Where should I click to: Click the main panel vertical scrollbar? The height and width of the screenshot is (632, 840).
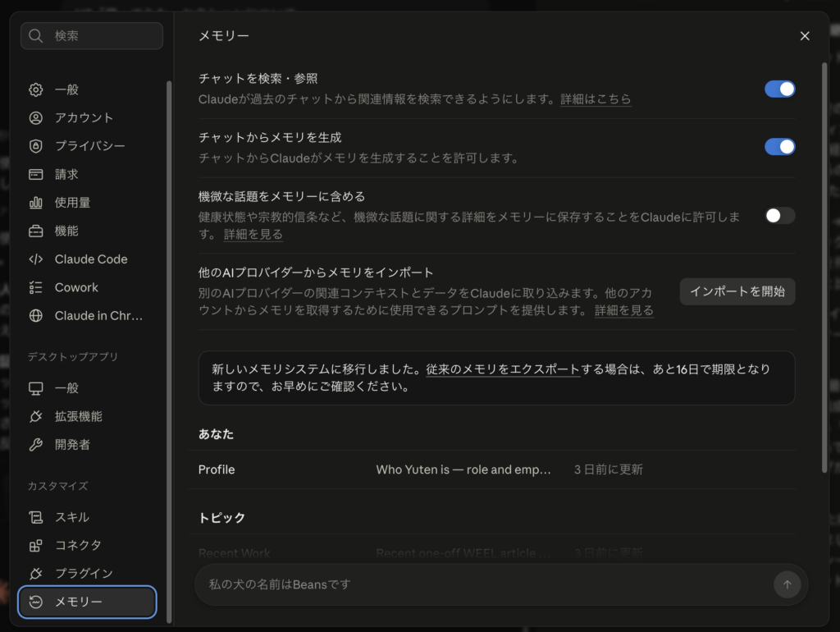[x=824, y=268]
